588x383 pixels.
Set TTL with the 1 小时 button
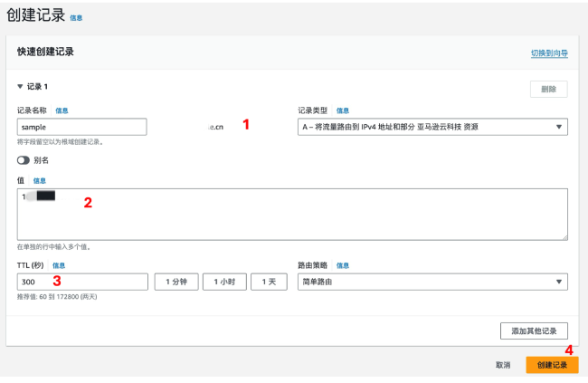(224, 282)
